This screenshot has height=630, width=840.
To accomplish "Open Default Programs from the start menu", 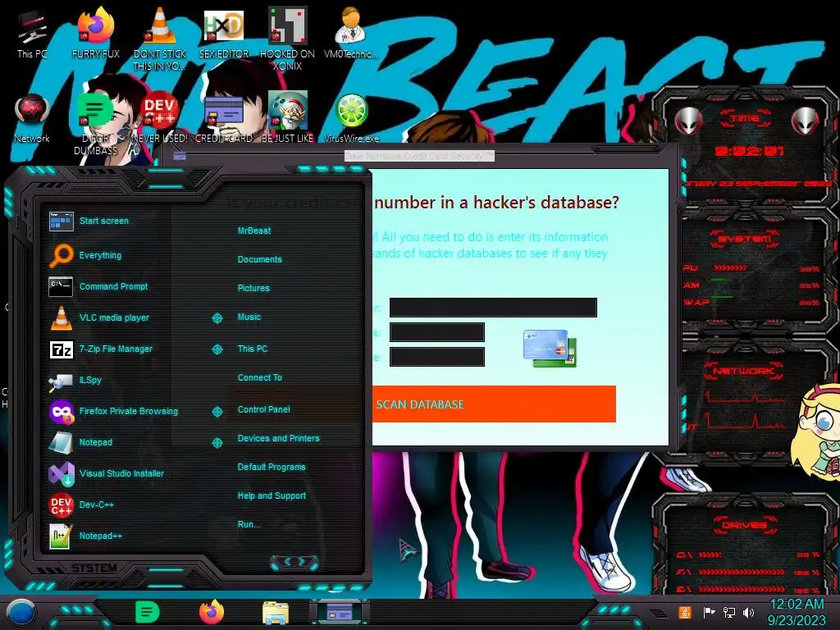I will (x=272, y=467).
